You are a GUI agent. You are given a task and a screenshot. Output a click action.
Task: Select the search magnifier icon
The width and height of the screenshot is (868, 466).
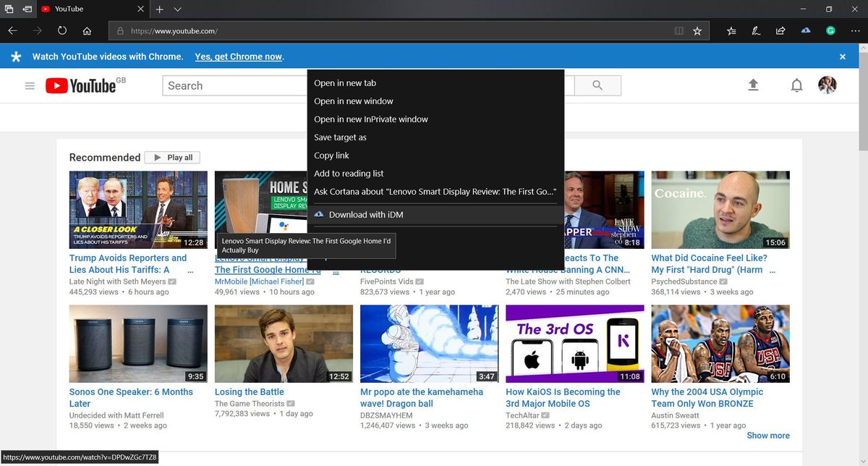597,85
